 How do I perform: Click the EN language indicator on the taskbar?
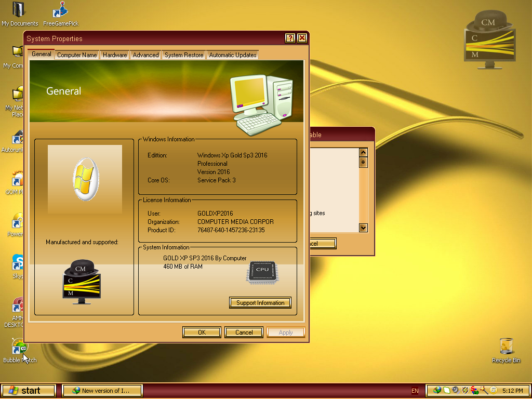[414, 391]
